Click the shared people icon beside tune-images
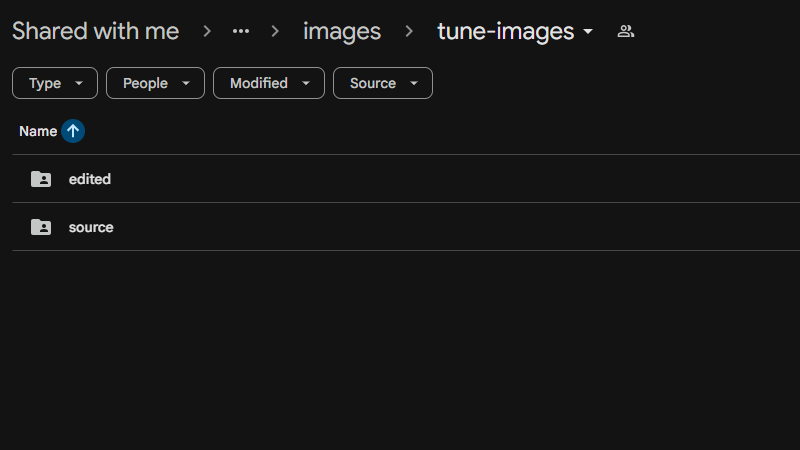The height and width of the screenshot is (450, 800). tap(626, 31)
